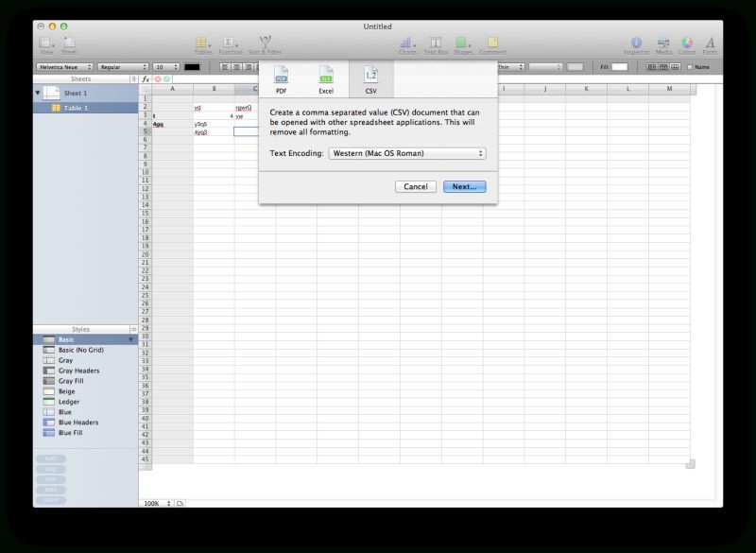Cancel the export dialog
This screenshot has height=553, width=756.
click(x=415, y=186)
